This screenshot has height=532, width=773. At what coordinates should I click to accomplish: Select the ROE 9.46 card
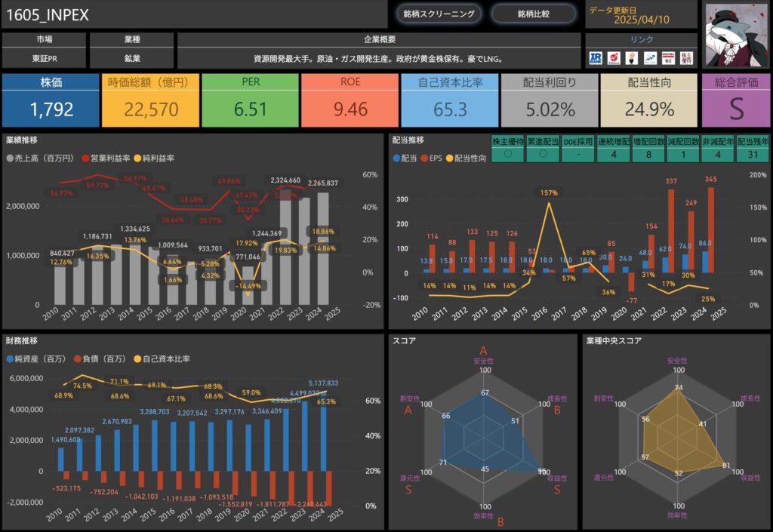point(350,100)
